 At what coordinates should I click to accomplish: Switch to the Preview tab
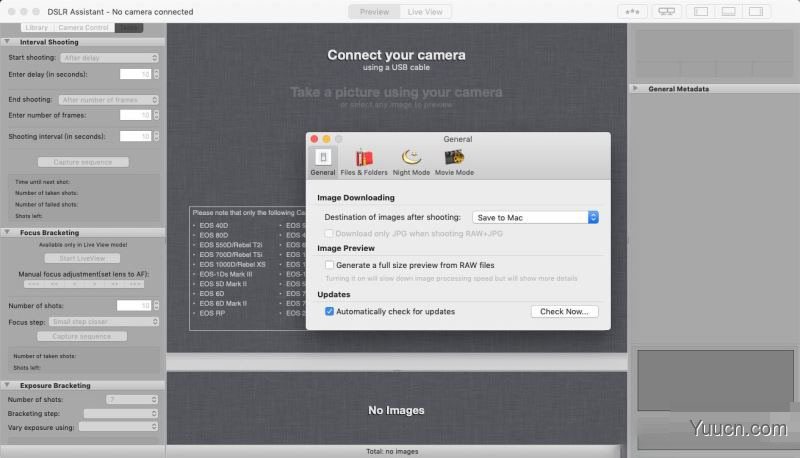tap(374, 12)
